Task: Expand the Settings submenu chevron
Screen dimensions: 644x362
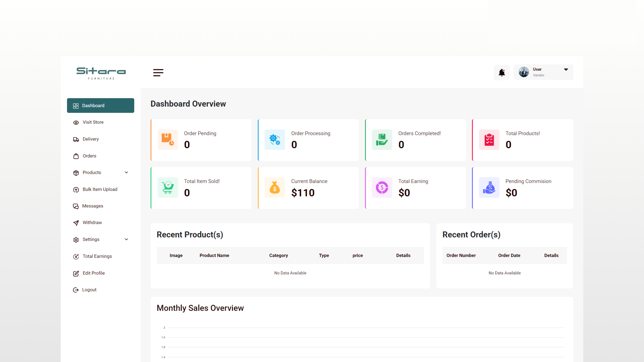Action: pos(126,239)
